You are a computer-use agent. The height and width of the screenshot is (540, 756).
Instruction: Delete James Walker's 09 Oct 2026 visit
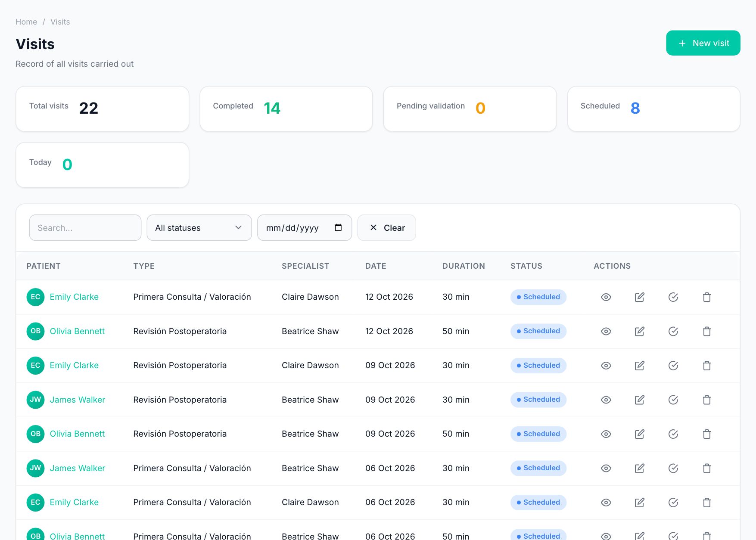point(706,400)
